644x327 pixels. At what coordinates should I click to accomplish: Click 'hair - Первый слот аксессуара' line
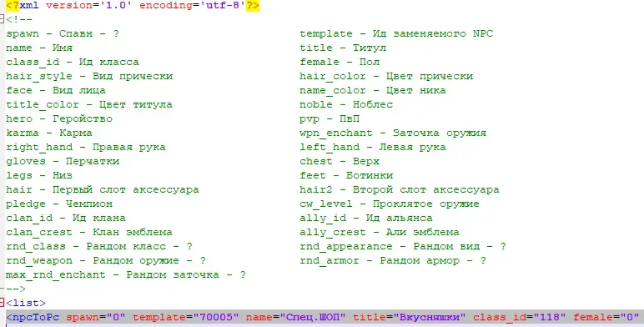click(x=103, y=190)
